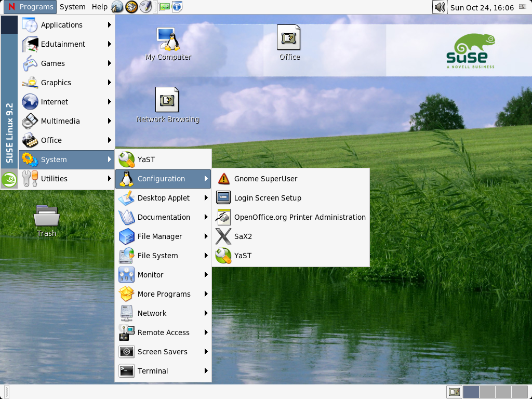Click the Configuration penguin icon
Screen dimensions: 532x399
click(127, 179)
